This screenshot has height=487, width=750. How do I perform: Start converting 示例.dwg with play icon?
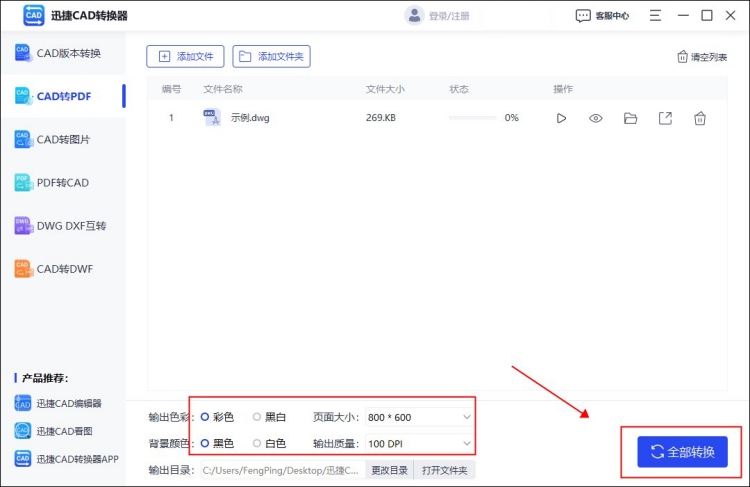point(561,118)
